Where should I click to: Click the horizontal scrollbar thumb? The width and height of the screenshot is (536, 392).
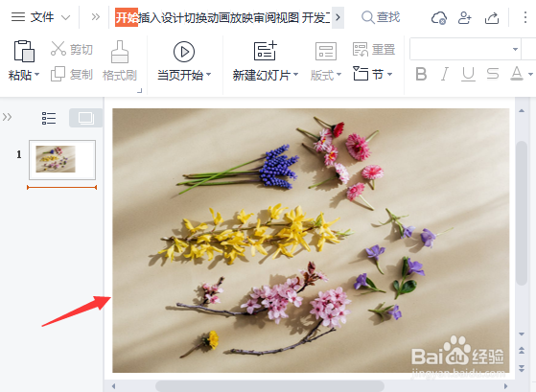coord(270,386)
